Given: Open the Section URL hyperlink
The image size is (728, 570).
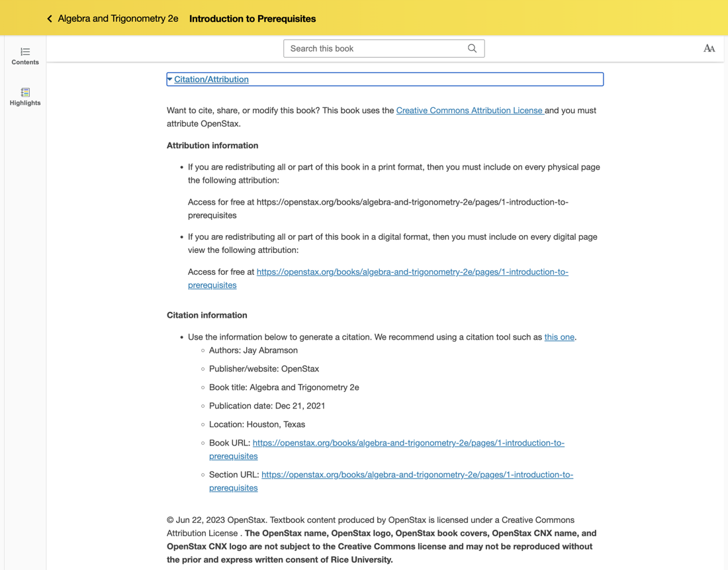Looking at the screenshot, I should [x=417, y=474].
